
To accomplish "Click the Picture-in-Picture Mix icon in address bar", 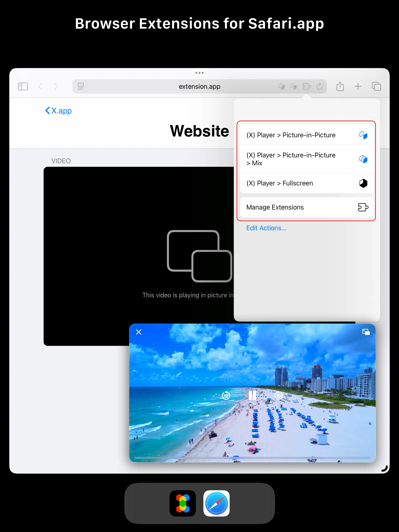I will click(281, 86).
